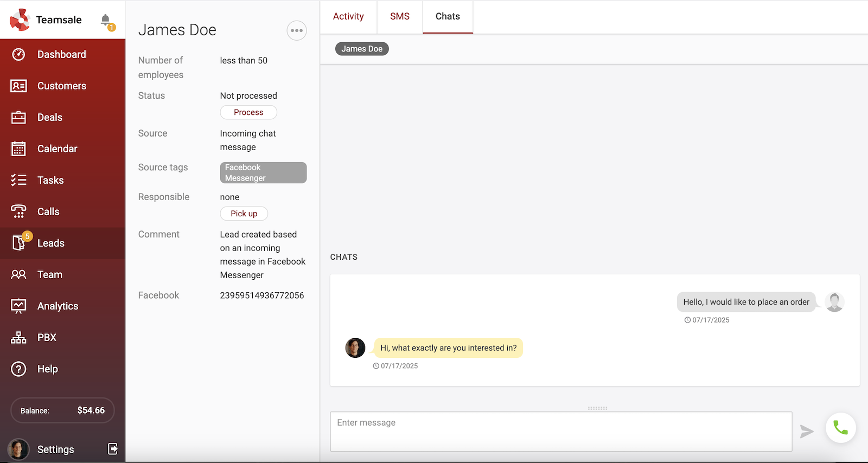Viewport: 868px width, 463px height.
Task: Click the Tasks checklist icon
Action: [x=18, y=180]
